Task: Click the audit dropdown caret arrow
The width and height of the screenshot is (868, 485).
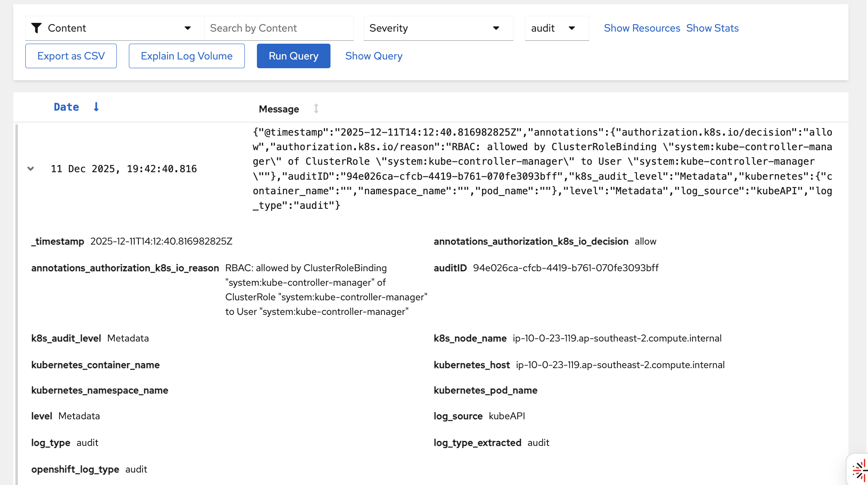Action: click(x=572, y=28)
